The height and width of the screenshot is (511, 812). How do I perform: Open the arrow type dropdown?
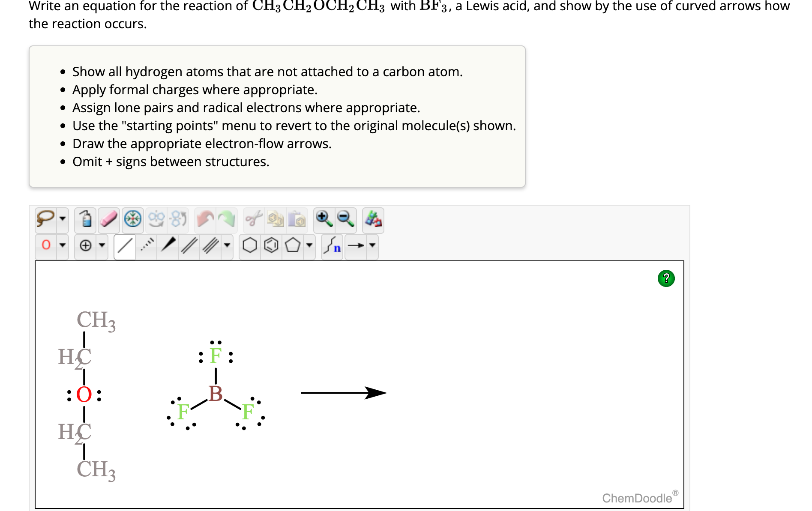point(371,246)
